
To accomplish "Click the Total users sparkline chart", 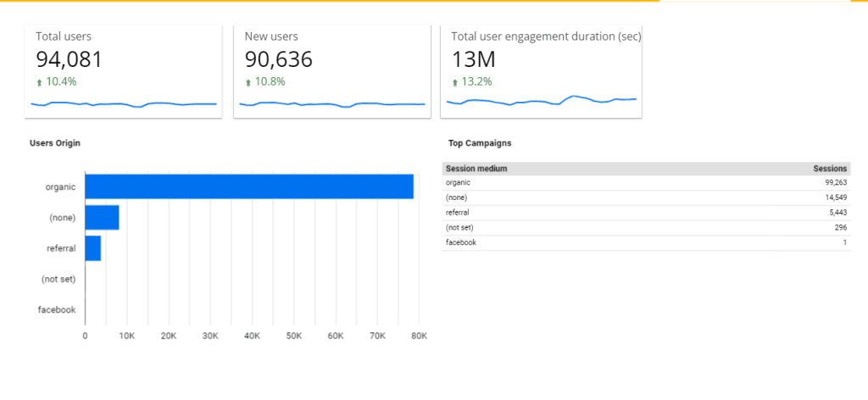I will pyautogui.click(x=124, y=104).
